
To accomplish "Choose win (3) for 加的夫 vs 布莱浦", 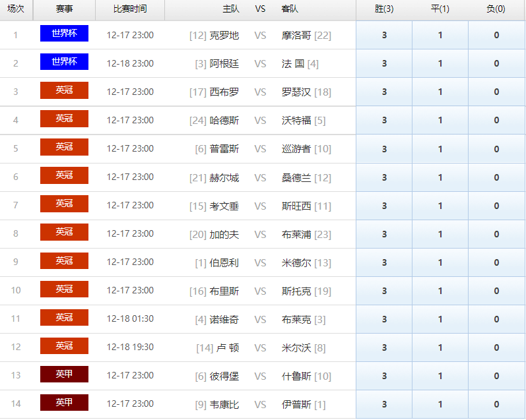I will (x=384, y=234).
